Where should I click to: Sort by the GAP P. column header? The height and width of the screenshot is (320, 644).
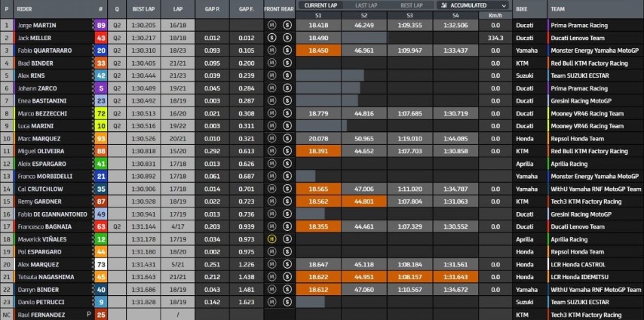pos(213,8)
